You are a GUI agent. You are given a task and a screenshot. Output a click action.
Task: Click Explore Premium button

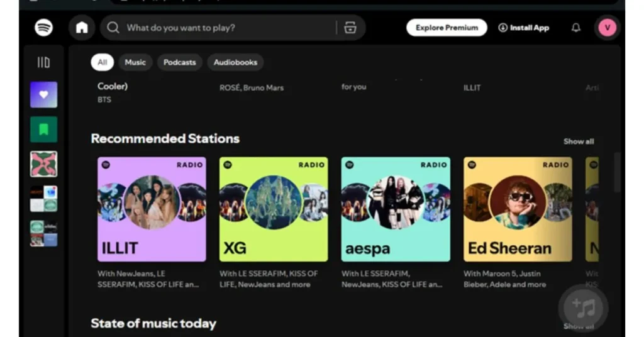pyautogui.click(x=447, y=28)
